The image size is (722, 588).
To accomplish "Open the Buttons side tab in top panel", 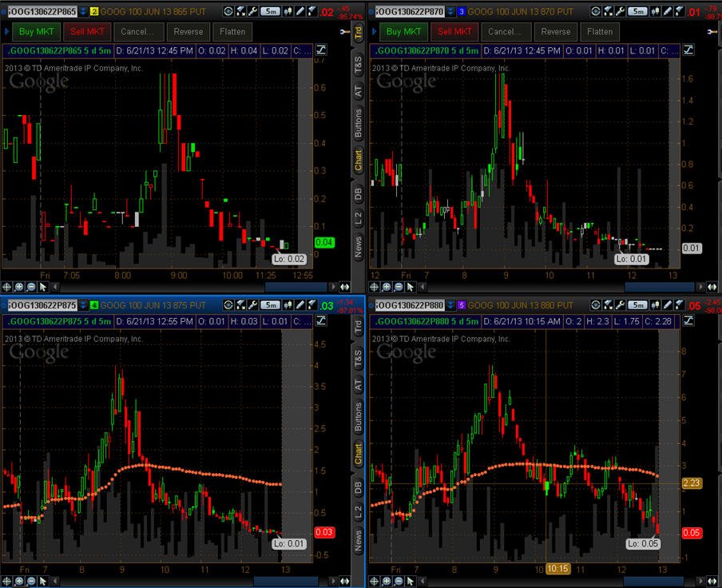I will pos(359,123).
